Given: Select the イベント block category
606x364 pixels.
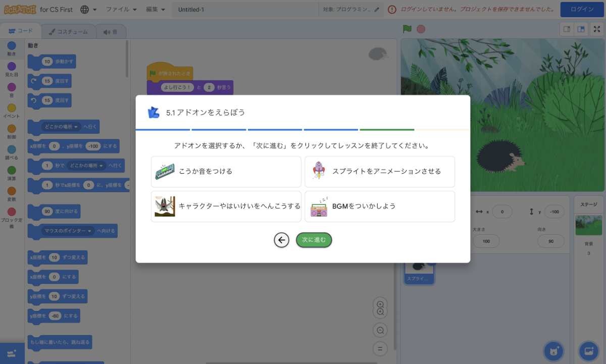Looking at the screenshot, I should (x=11, y=111).
